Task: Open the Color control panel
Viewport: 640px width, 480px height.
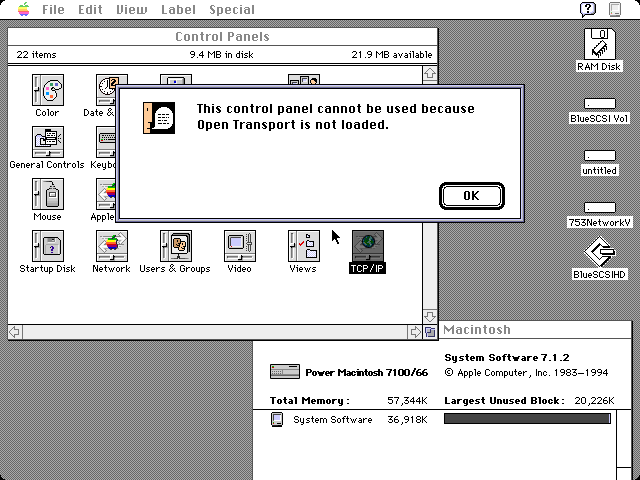Action: (47, 92)
